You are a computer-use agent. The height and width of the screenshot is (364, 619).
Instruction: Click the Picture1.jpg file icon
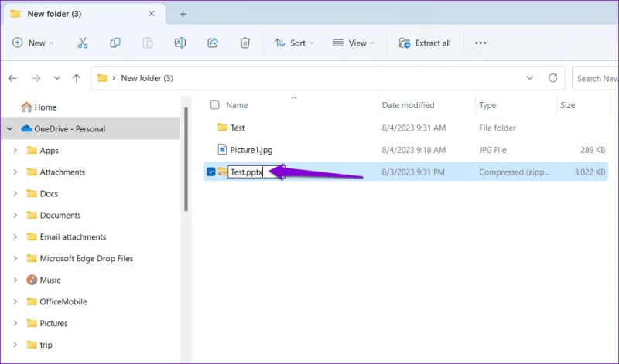[x=222, y=149]
